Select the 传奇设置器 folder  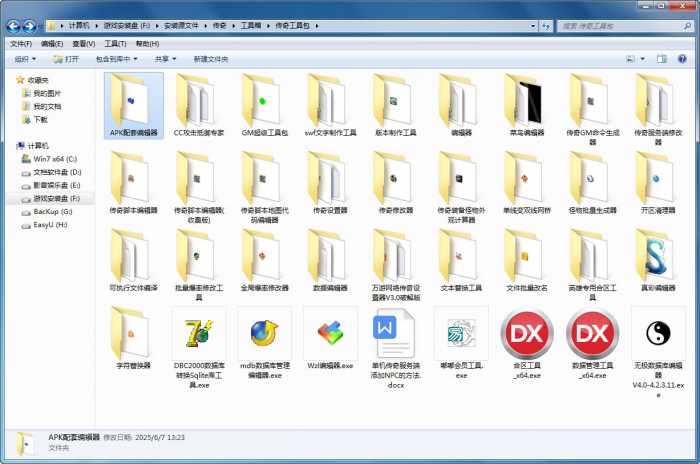[x=330, y=183]
